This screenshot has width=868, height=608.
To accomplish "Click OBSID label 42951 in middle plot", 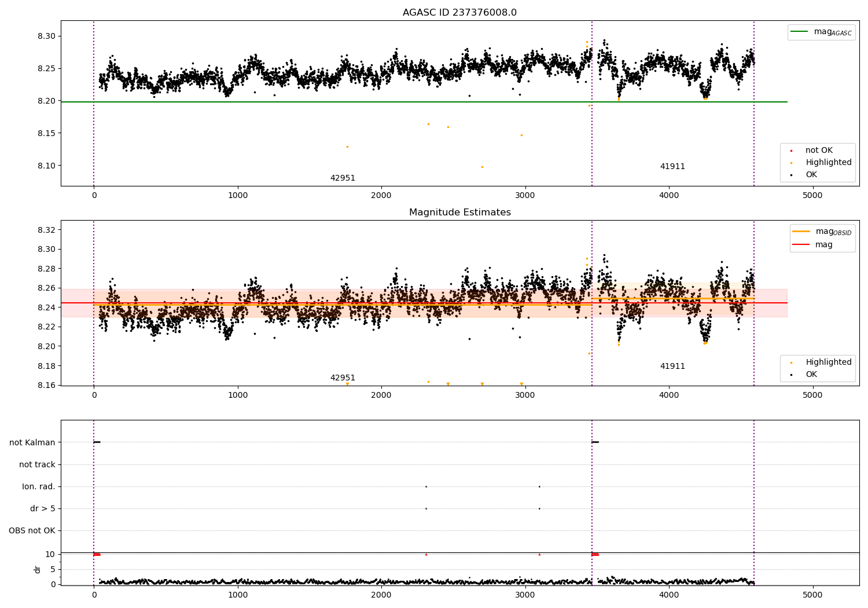I will pos(343,378).
